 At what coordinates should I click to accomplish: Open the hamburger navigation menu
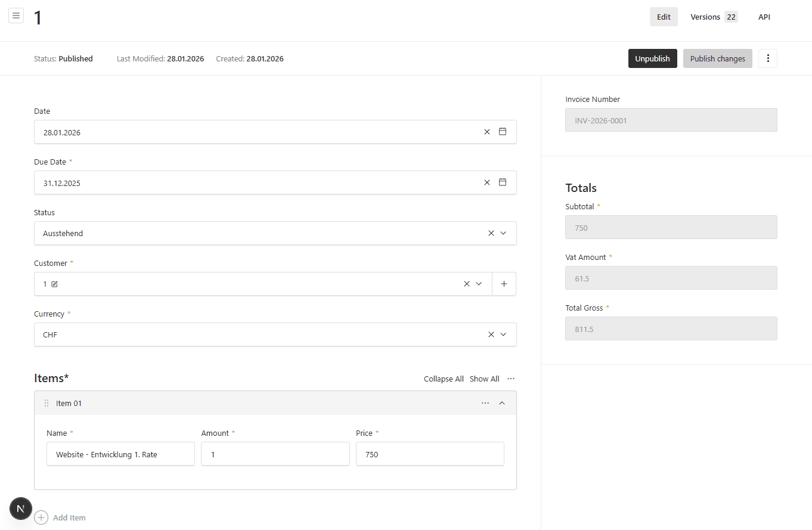click(16, 16)
